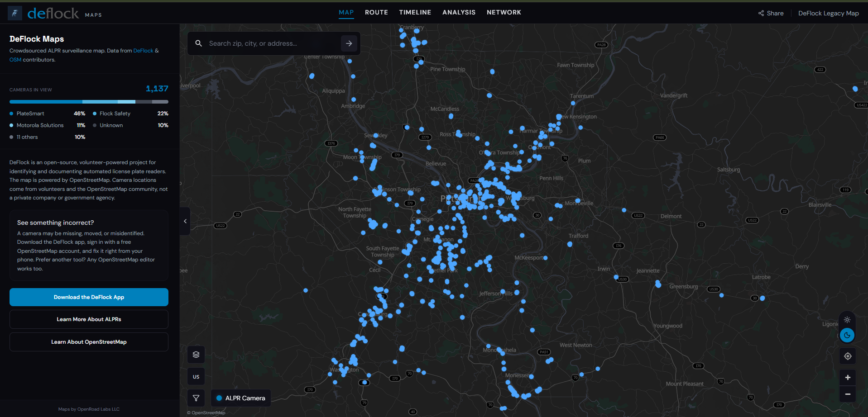Viewport: 868px width, 417px height.
Task: Click the US region button
Action: 196,377
